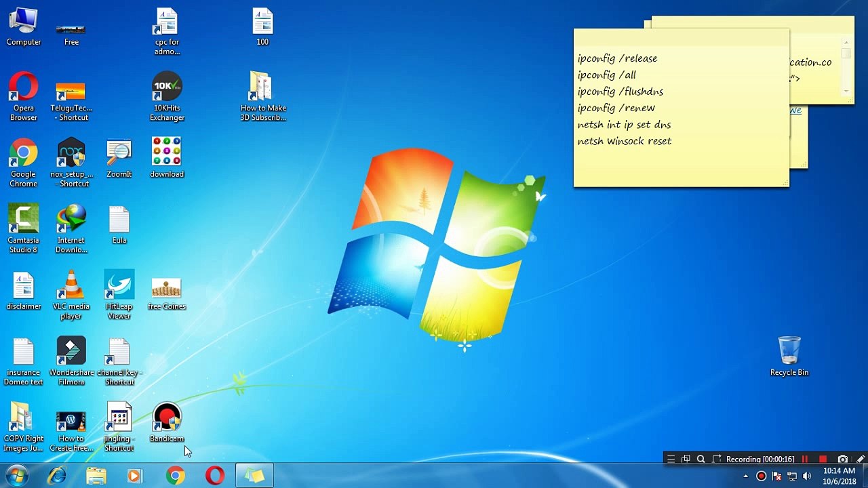Click the 'ipconfig /all' line in sticky note
The width and height of the screenshot is (868, 488).
point(607,75)
